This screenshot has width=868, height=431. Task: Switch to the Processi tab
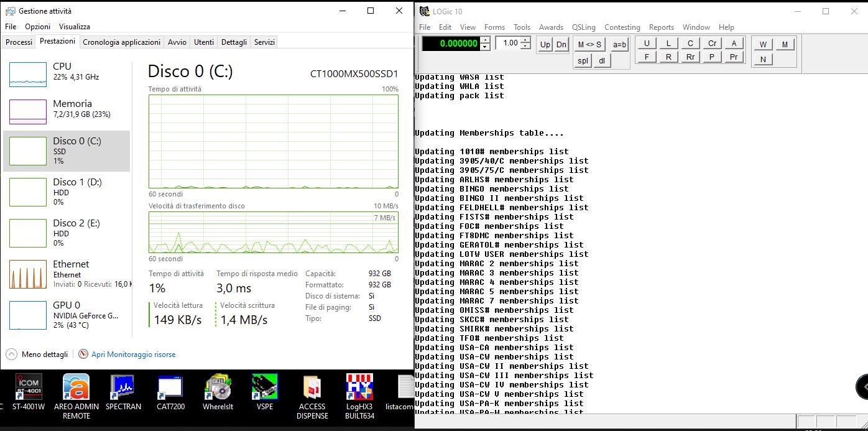click(19, 42)
